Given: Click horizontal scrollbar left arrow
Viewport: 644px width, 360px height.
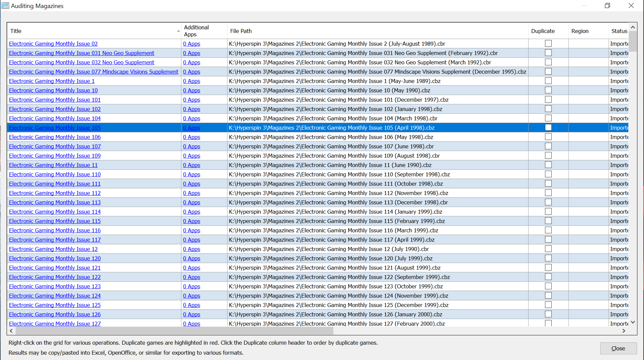Looking at the screenshot, I should tap(11, 331).
